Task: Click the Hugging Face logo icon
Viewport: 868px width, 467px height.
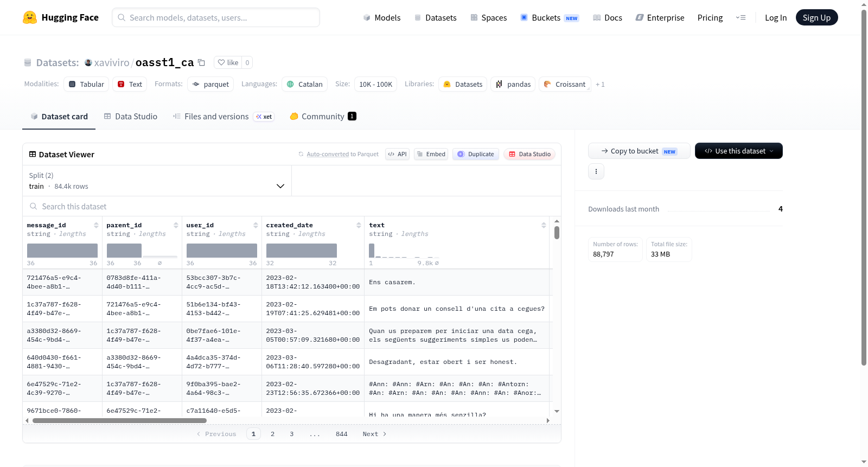Action: [30, 17]
